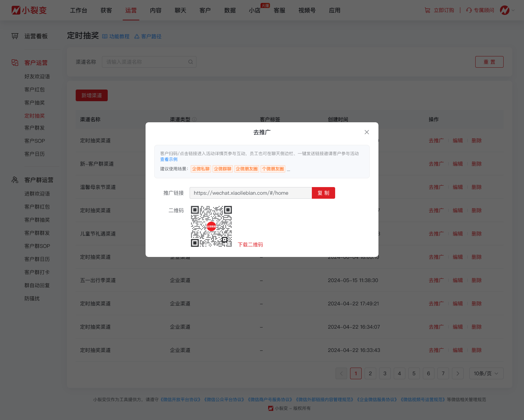
Task: Click next page arrow
Action: click(x=458, y=373)
